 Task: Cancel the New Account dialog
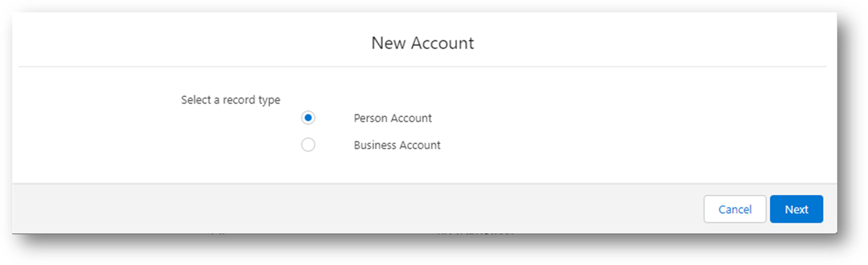(735, 209)
